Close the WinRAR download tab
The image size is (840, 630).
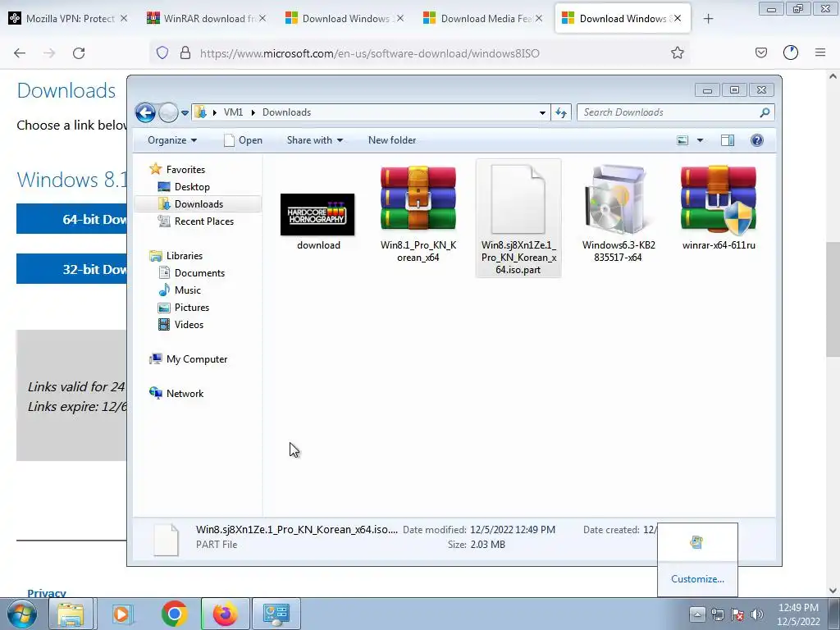pos(262,18)
